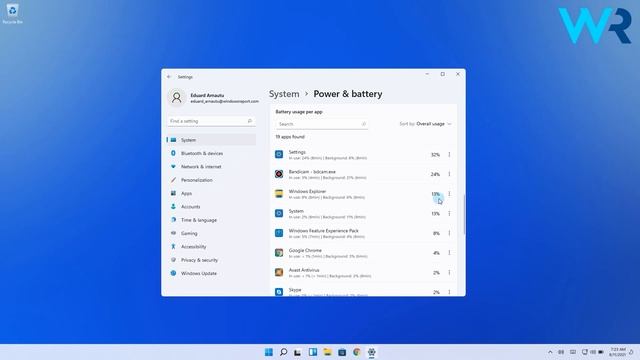Open more options for System app row
The width and height of the screenshot is (640, 360).
449,213
